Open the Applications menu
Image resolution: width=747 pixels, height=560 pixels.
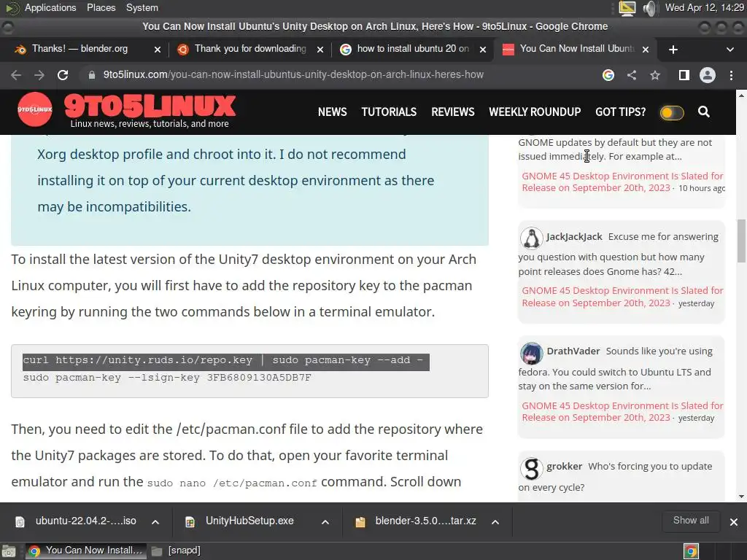coord(50,8)
